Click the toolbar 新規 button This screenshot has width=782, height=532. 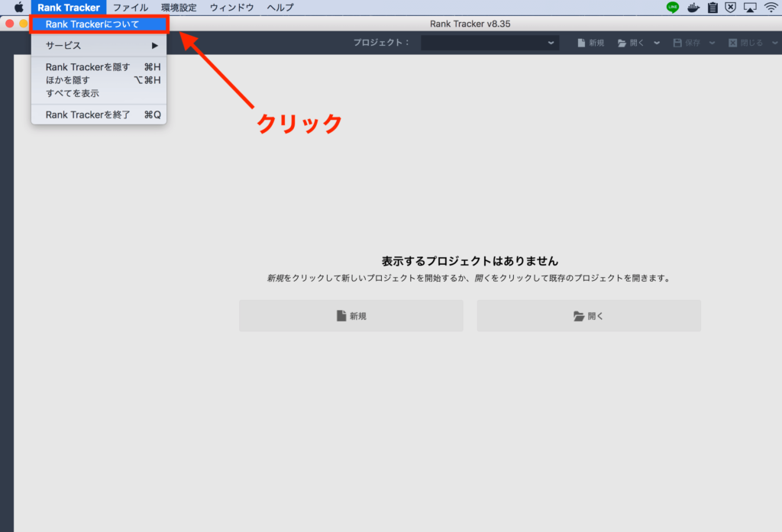(590, 43)
